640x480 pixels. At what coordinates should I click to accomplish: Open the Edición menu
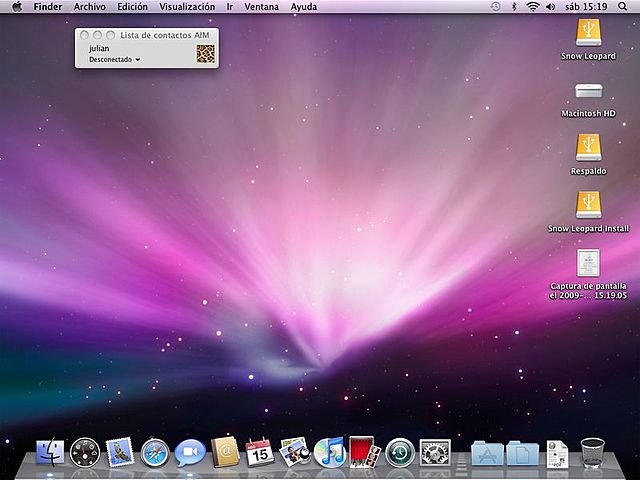[x=132, y=7]
